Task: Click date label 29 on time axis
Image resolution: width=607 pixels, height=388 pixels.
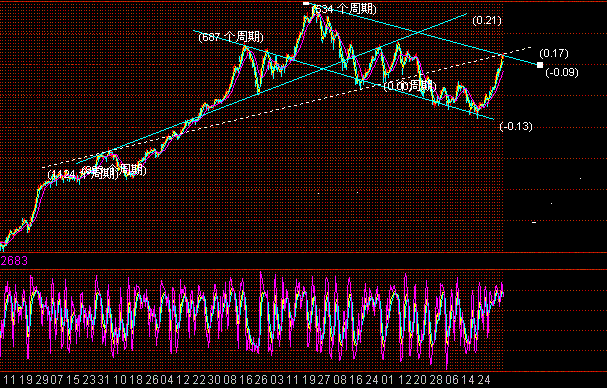Action: click(42, 380)
